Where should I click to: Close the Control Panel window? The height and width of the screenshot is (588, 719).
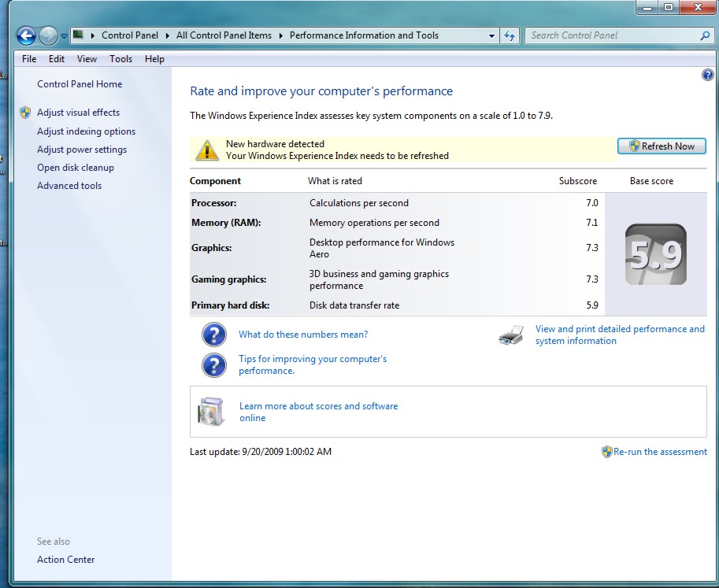tap(698, 7)
